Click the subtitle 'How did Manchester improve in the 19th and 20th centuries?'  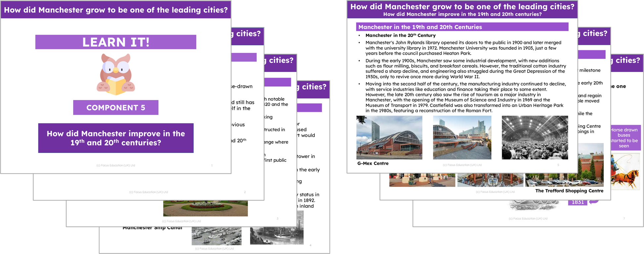point(462,14)
